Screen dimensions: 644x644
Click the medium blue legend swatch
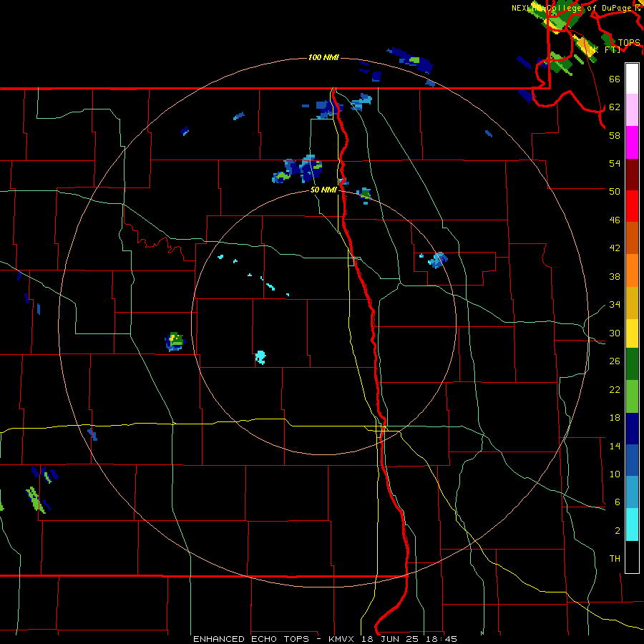(632, 460)
